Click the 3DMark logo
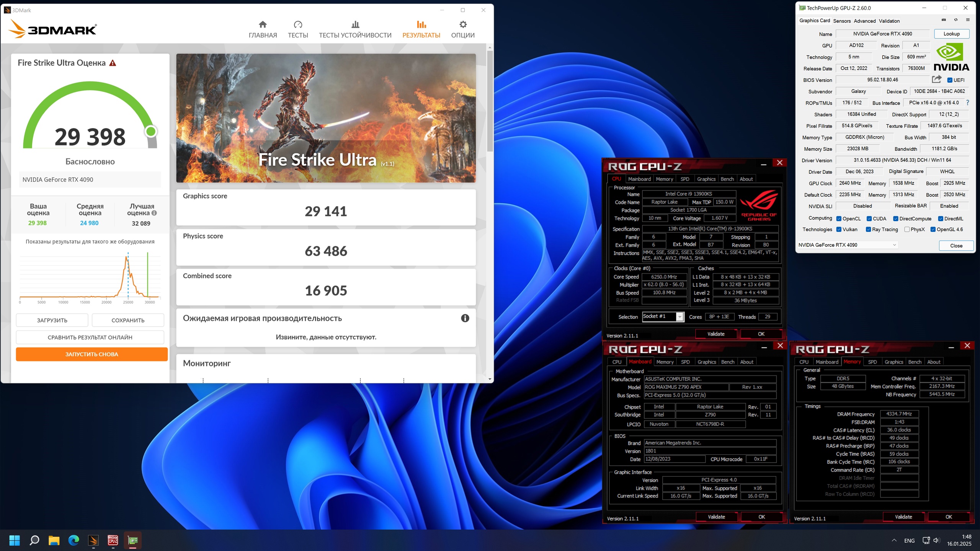Image resolution: width=980 pixels, height=551 pixels. [52, 29]
